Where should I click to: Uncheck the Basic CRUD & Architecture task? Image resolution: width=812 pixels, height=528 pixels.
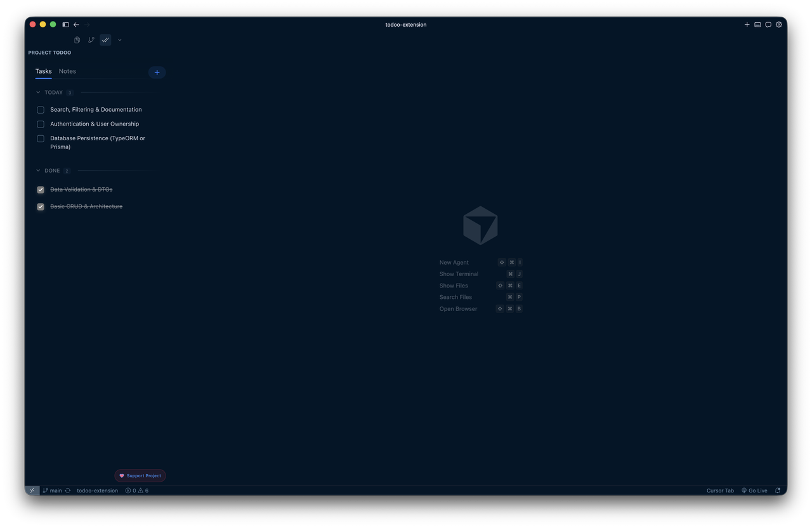(40, 206)
